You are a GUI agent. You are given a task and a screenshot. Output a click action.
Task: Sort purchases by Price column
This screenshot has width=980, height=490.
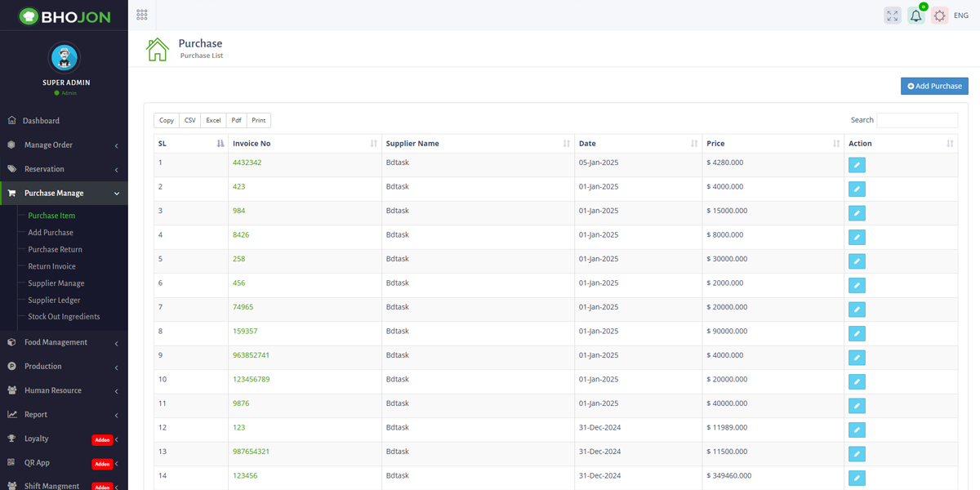click(x=772, y=144)
